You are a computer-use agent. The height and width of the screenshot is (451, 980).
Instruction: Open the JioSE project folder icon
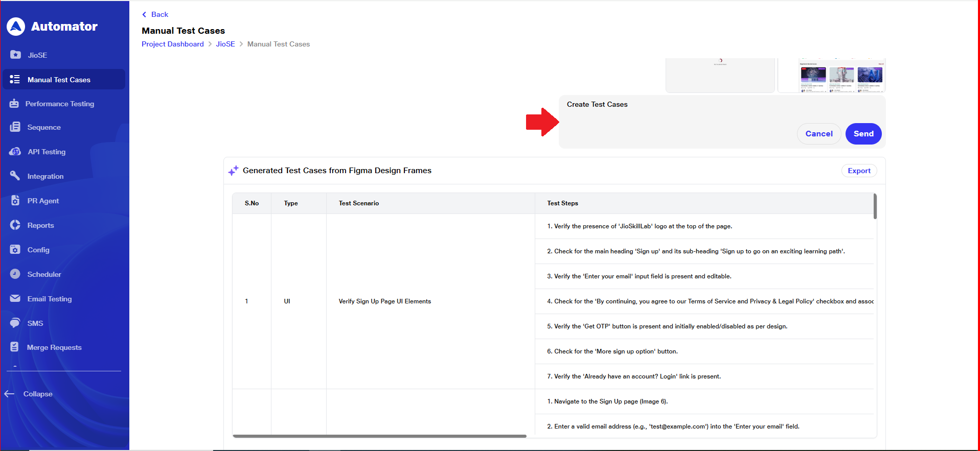(x=15, y=55)
